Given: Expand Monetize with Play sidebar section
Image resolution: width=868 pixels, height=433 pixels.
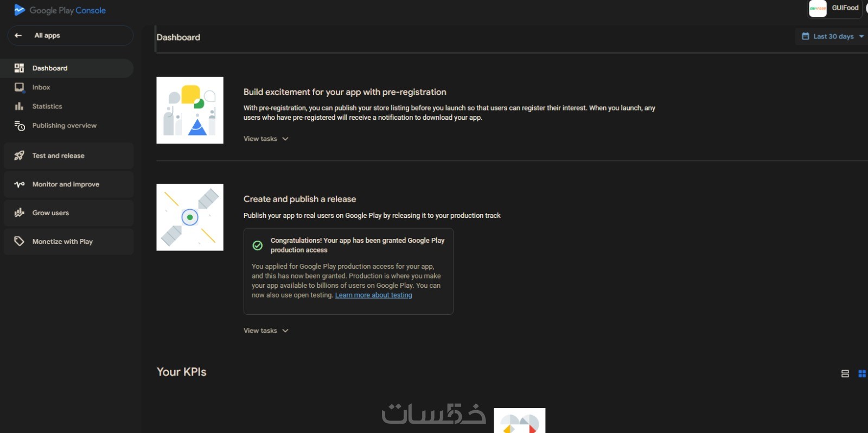Looking at the screenshot, I should point(68,241).
